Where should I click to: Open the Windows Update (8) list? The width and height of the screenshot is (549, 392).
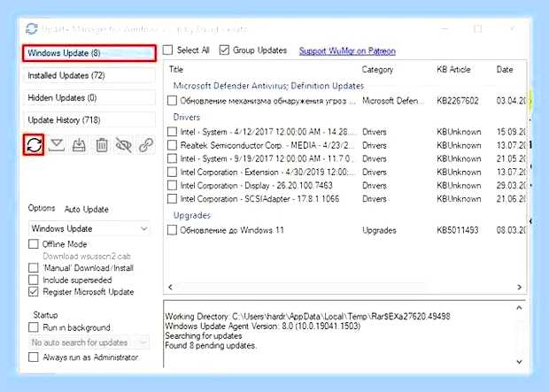click(89, 53)
